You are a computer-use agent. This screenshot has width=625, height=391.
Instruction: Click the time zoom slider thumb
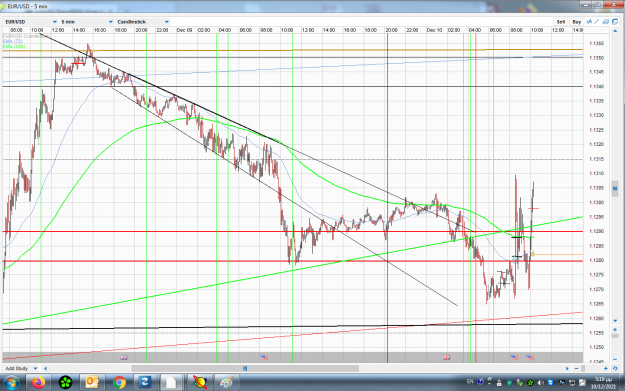coord(582,369)
